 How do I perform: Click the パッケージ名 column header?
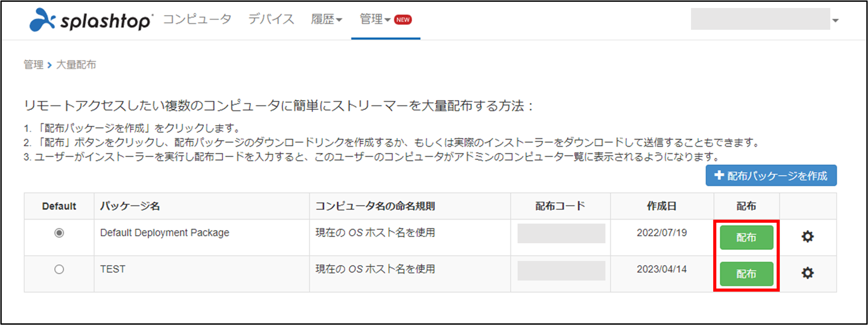pos(130,206)
